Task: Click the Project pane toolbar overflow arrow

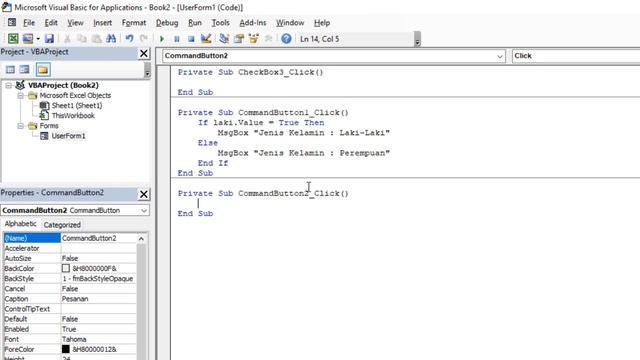Action: [147, 70]
